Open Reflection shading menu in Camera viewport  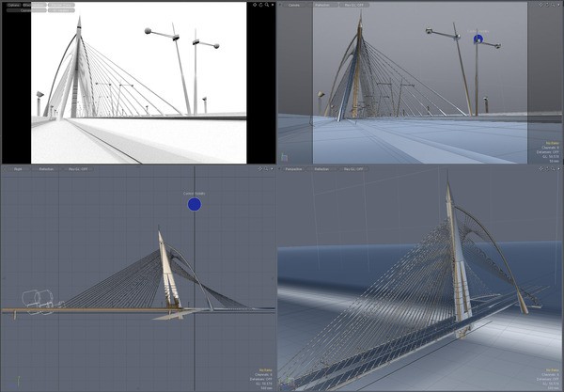click(326, 5)
